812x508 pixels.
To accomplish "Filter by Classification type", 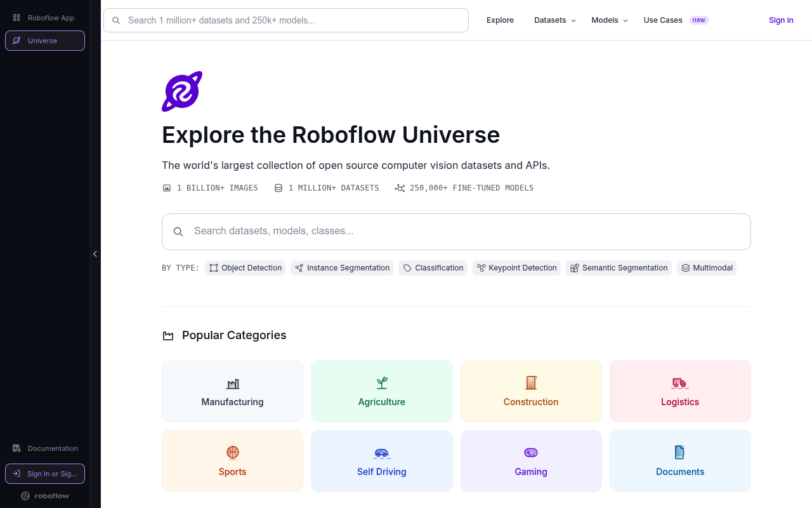I will (433, 268).
